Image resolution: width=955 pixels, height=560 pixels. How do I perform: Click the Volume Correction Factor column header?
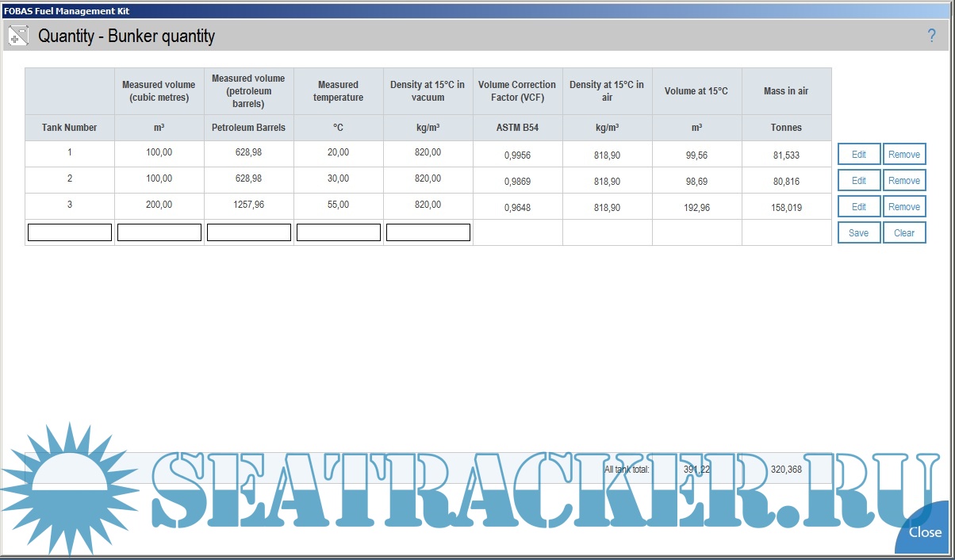(x=517, y=91)
